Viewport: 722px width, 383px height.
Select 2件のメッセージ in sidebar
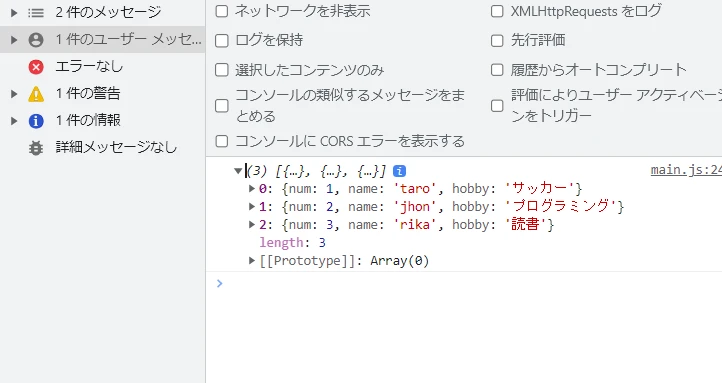tap(102, 13)
